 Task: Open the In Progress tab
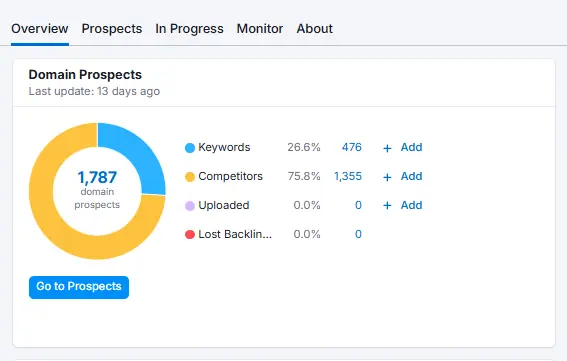(x=189, y=29)
